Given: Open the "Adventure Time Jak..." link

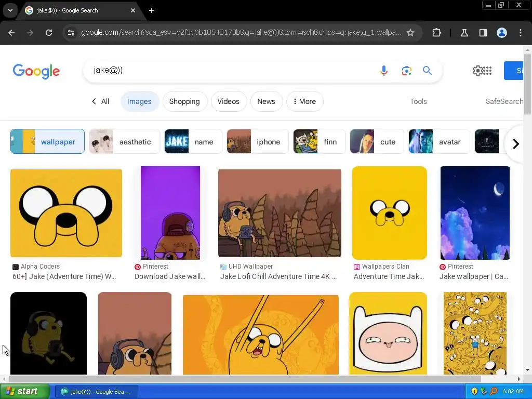Looking at the screenshot, I should pyautogui.click(x=389, y=276).
